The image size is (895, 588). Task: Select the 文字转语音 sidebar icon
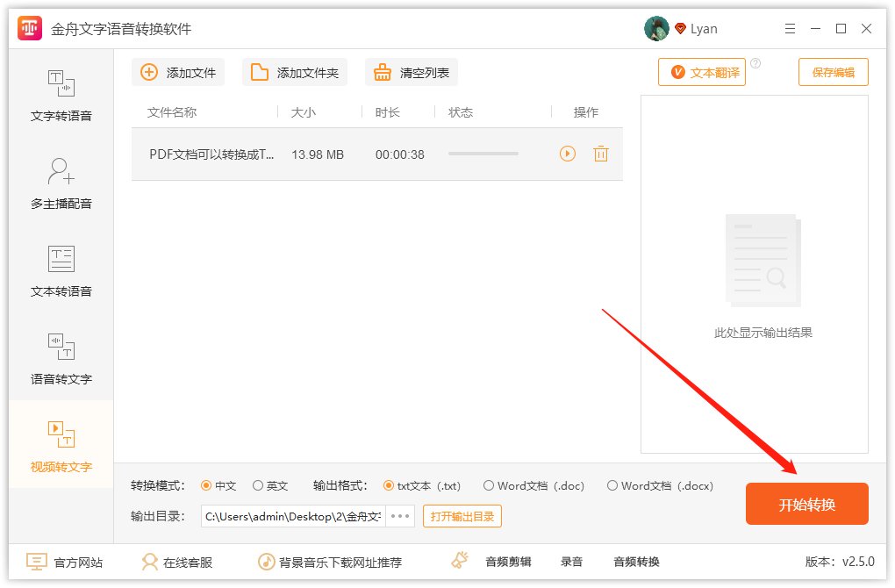61,95
